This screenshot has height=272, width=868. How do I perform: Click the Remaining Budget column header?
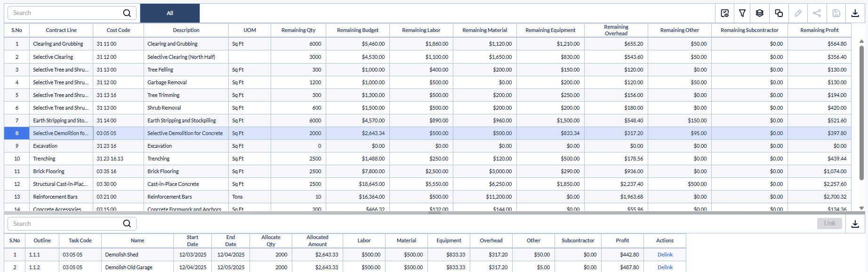click(358, 30)
